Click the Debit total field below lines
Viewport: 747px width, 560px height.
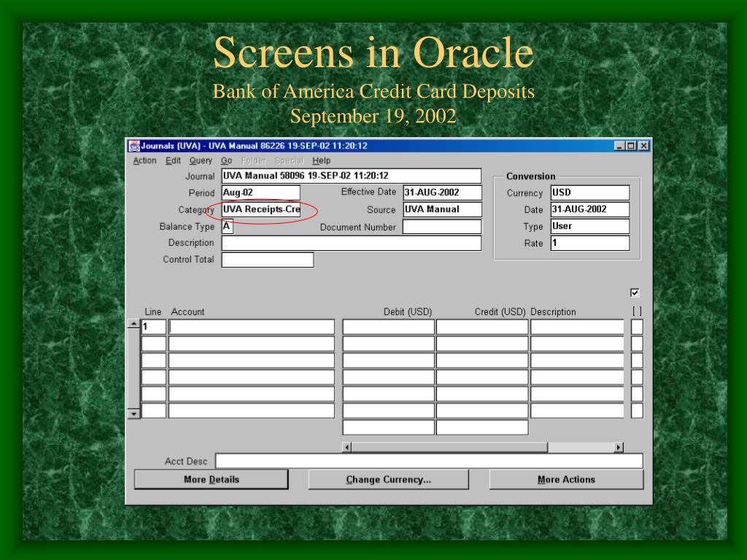388,427
